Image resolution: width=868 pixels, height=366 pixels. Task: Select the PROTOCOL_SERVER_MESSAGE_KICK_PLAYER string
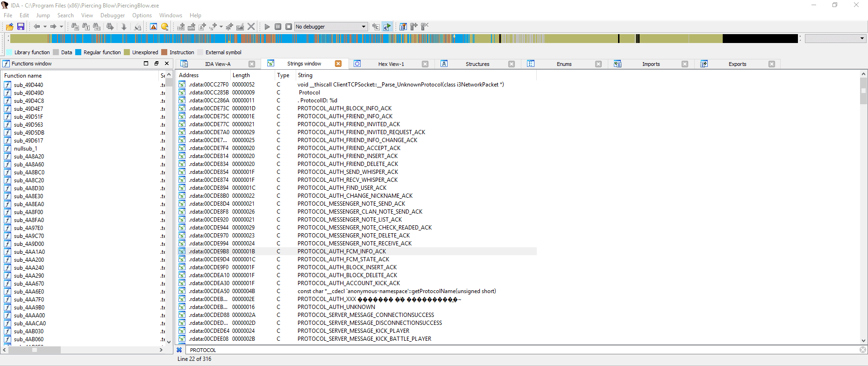point(357,331)
